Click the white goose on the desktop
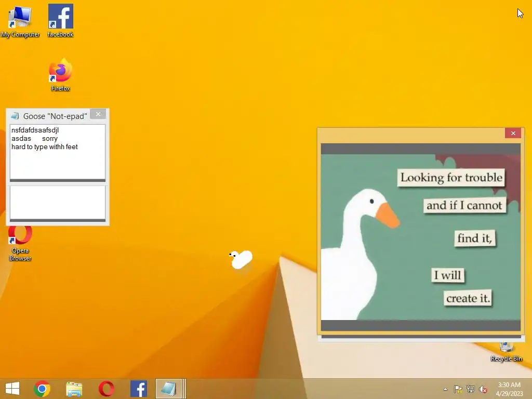This screenshot has height=399, width=532. tap(241, 260)
